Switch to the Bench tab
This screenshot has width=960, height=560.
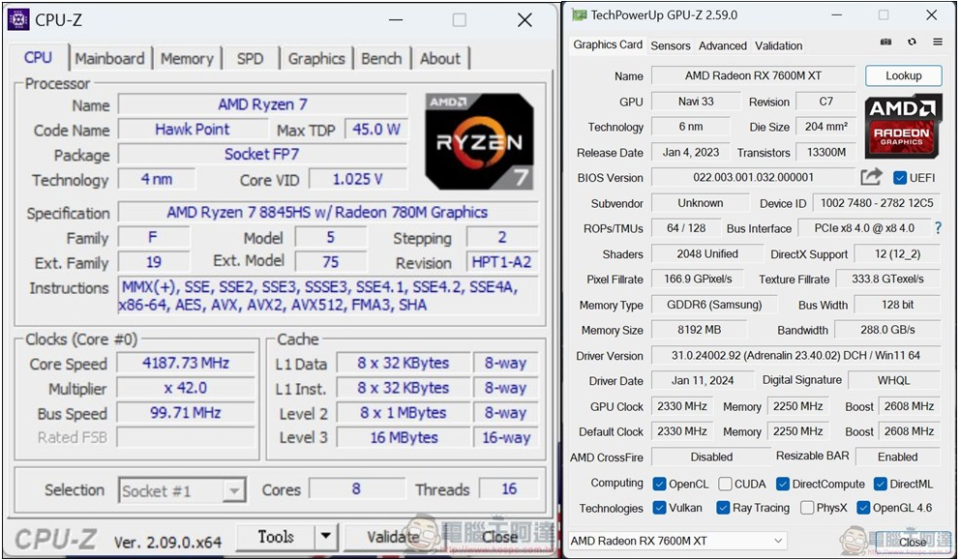pos(381,59)
